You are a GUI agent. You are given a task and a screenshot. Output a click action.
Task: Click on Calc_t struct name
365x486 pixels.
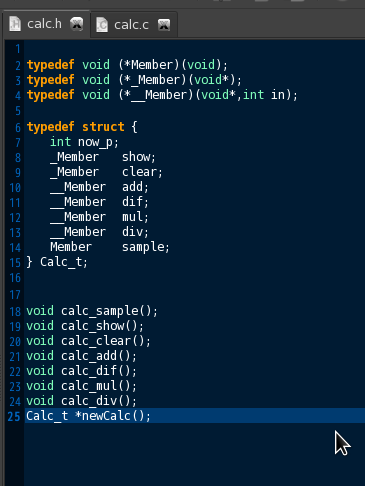pyautogui.click(x=61, y=262)
